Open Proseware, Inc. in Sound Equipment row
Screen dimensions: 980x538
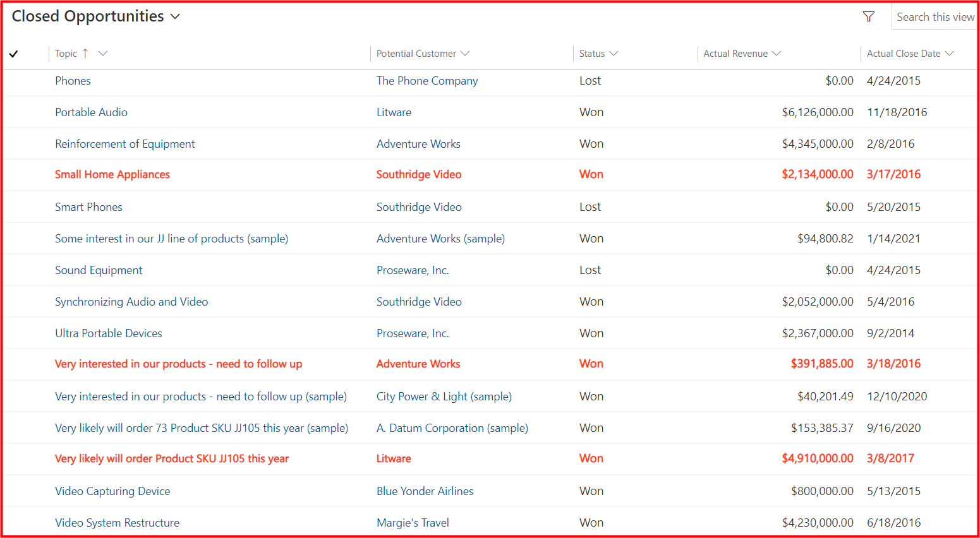tap(413, 270)
